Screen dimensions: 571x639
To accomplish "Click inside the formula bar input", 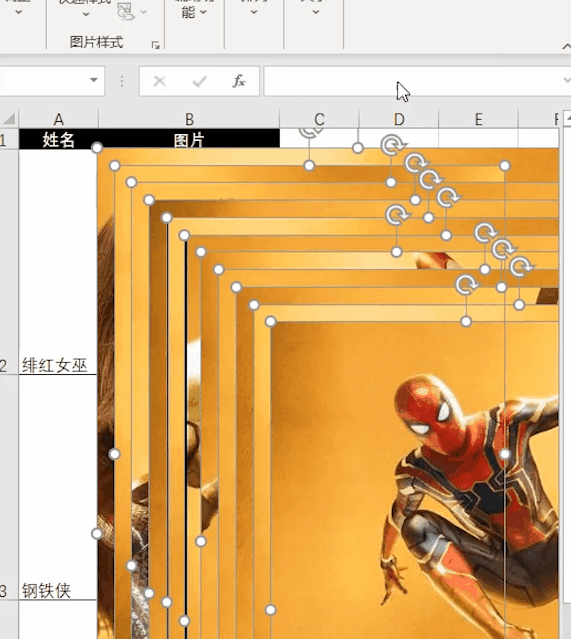I will pyautogui.click(x=412, y=81).
